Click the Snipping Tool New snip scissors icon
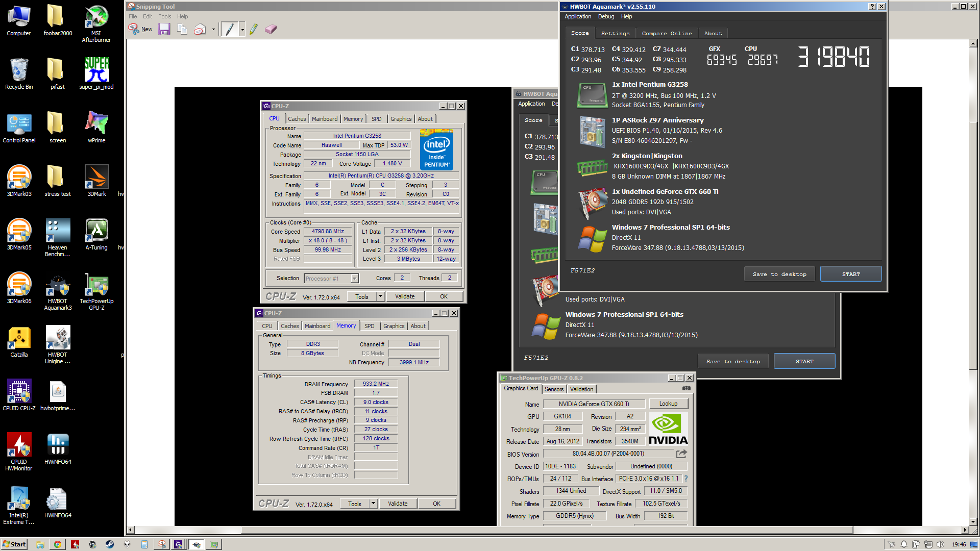This screenshot has height=551, width=980. (x=134, y=29)
